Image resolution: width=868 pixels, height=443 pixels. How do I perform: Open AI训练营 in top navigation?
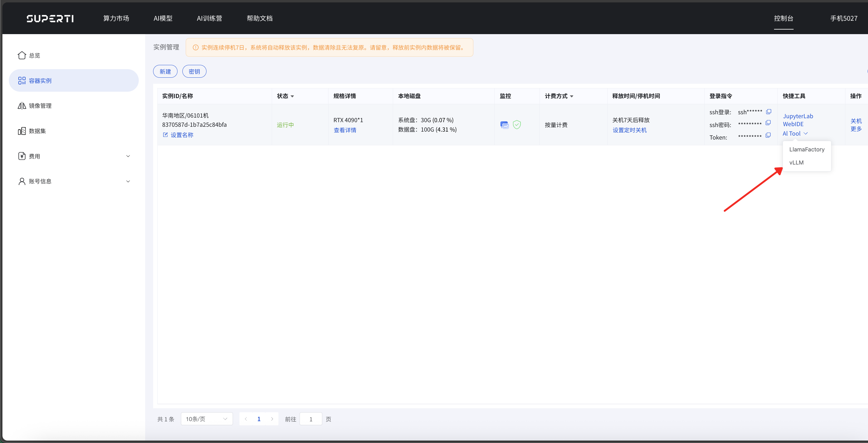210,18
